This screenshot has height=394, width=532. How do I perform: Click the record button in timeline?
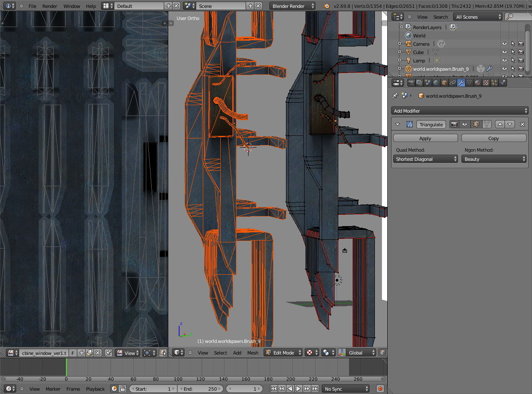tap(380, 389)
